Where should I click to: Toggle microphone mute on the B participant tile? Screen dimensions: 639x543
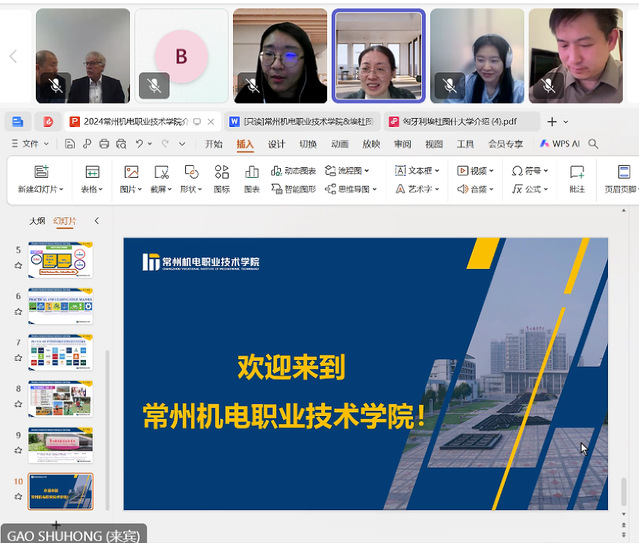pyautogui.click(x=154, y=86)
